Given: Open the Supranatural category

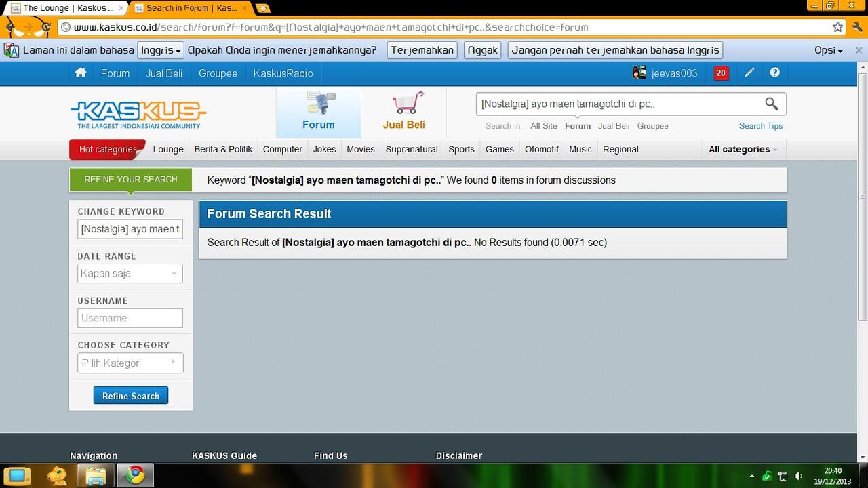Looking at the screenshot, I should [x=412, y=149].
